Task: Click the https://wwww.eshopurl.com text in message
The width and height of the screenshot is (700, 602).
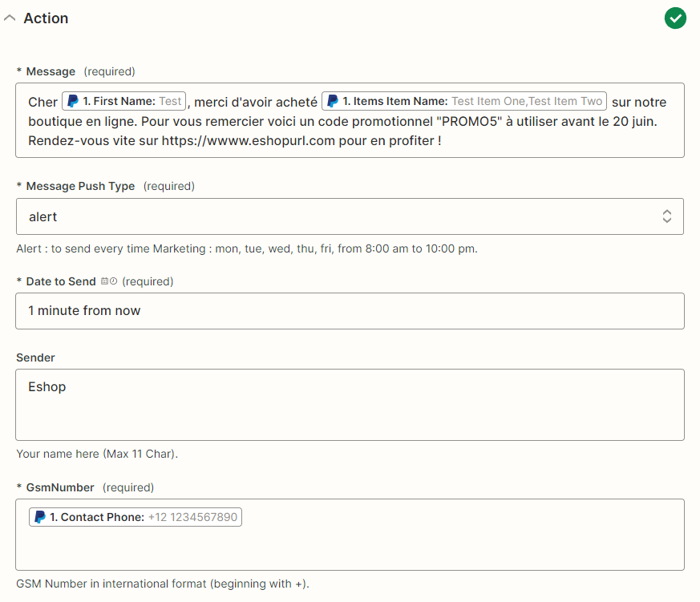Action: pos(249,140)
